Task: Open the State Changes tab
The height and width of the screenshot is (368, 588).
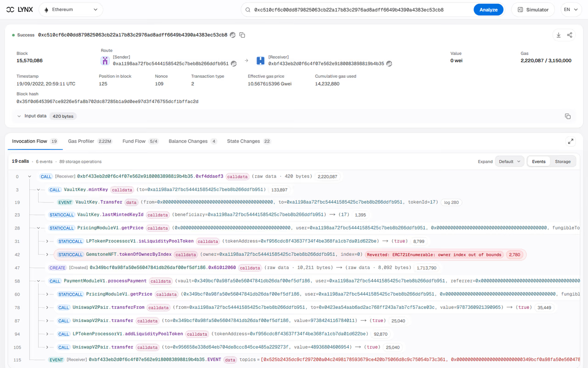Action: (x=249, y=141)
